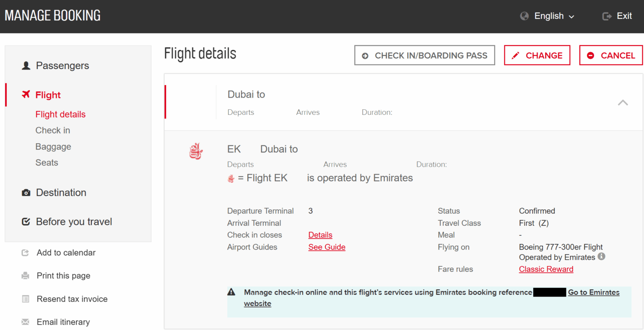The height and width of the screenshot is (330, 644).
Task: Click the Print this page printer icon
Action: [26, 276]
